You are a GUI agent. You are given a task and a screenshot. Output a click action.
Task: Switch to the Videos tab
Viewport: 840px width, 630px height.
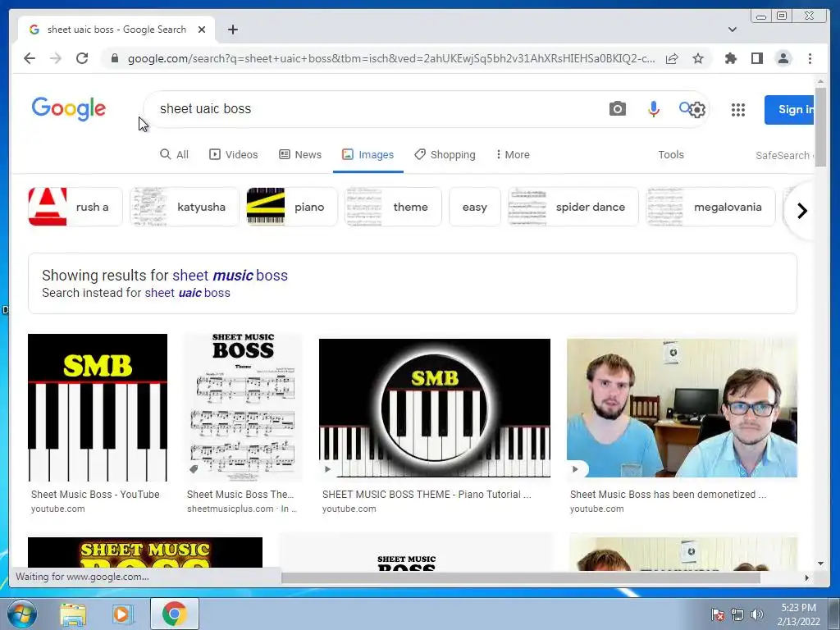(234, 154)
